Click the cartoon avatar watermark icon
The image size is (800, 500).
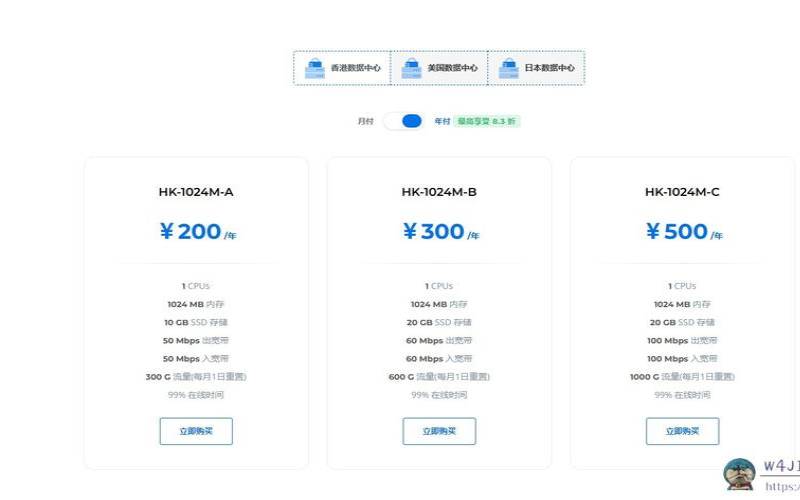(x=739, y=474)
